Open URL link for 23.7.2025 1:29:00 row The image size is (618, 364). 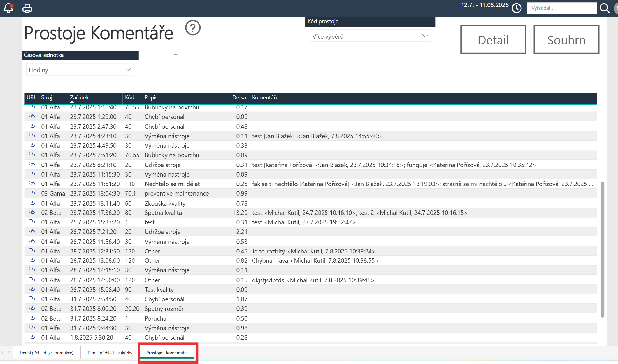tap(32, 116)
